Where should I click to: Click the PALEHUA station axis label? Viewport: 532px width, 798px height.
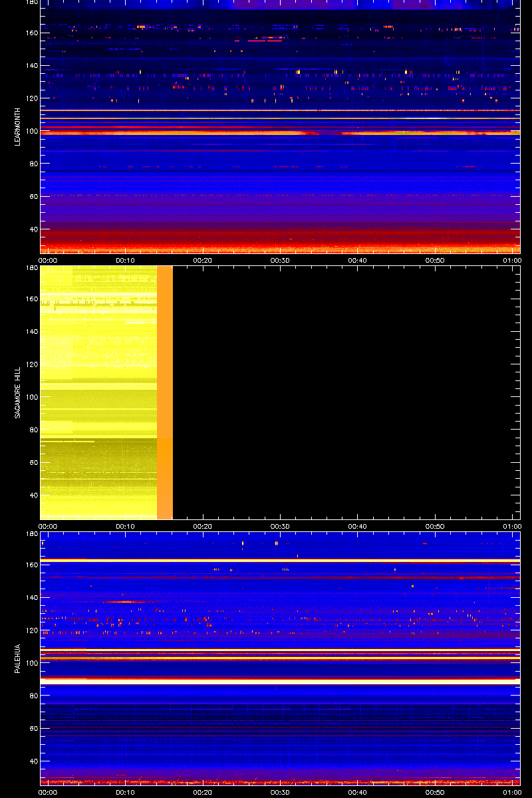pos(19,658)
